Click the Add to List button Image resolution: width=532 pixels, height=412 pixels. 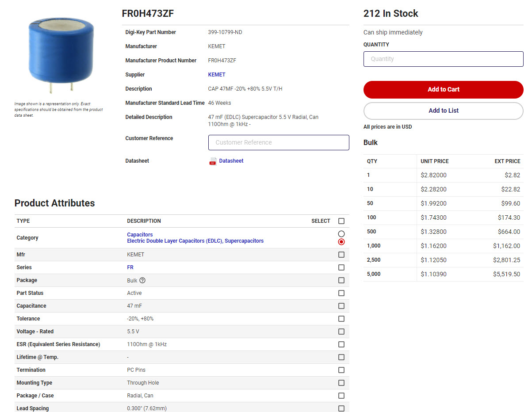tap(443, 111)
